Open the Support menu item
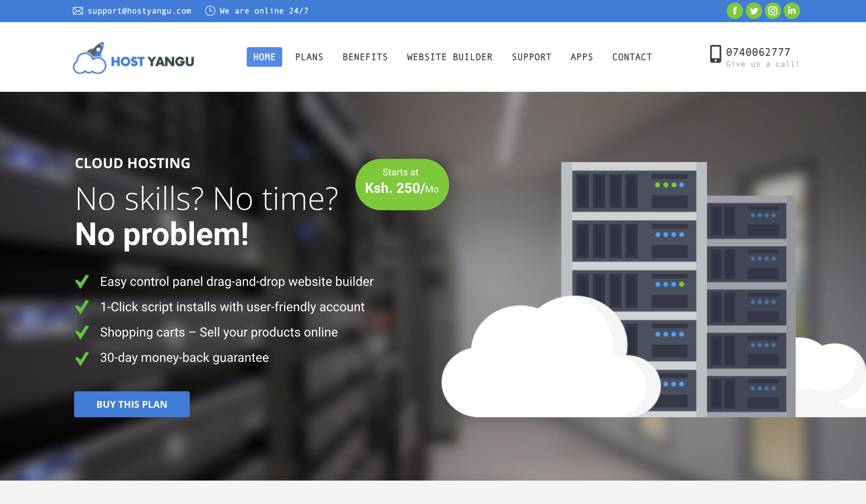The image size is (866, 504). point(531,57)
